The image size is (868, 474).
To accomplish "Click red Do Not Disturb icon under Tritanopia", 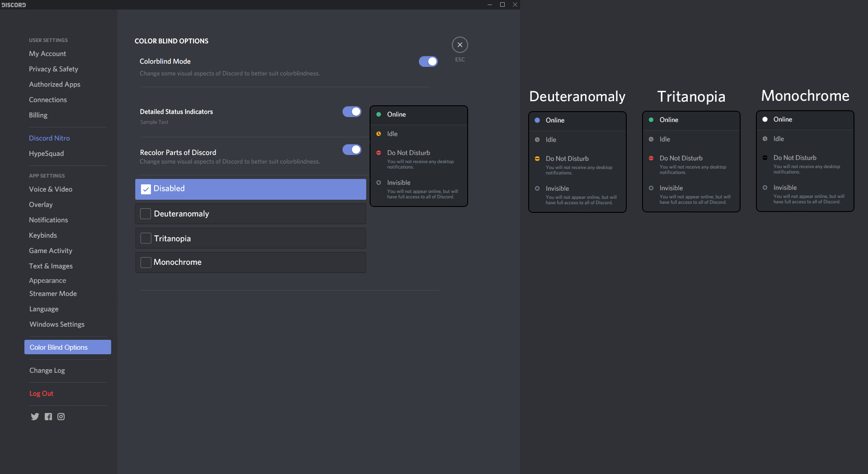I will pyautogui.click(x=651, y=158).
